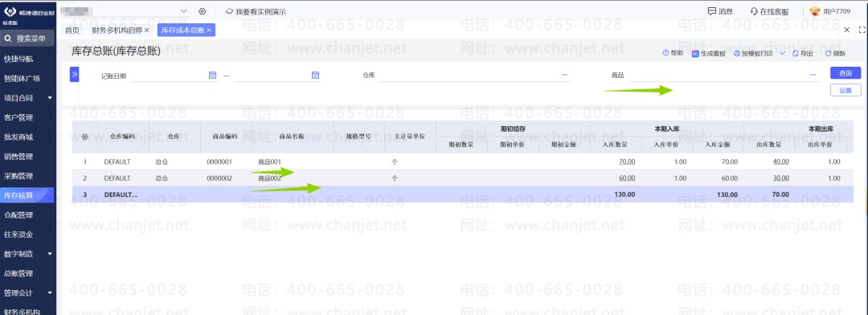Image resolution: width=868 pixels, height=315 pixels.
Task: Open 仓配管理 in sidebar
Action: (x=18, y=215)
